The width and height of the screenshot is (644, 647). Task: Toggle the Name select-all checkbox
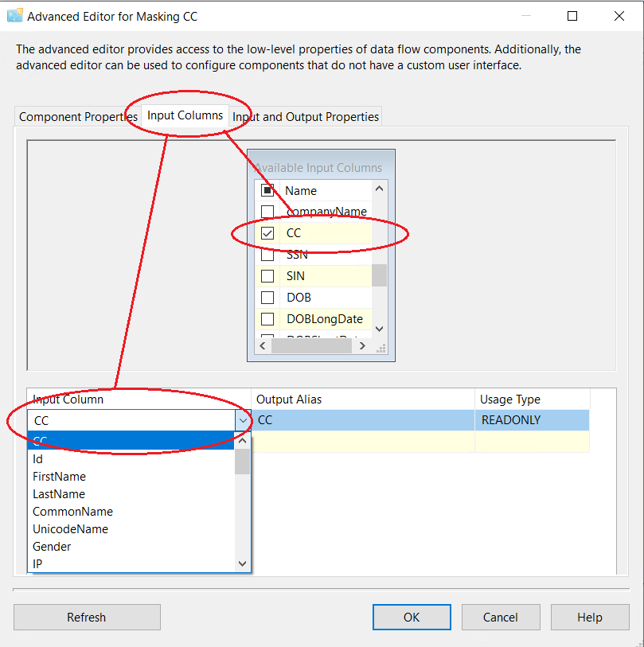point(268,191)
